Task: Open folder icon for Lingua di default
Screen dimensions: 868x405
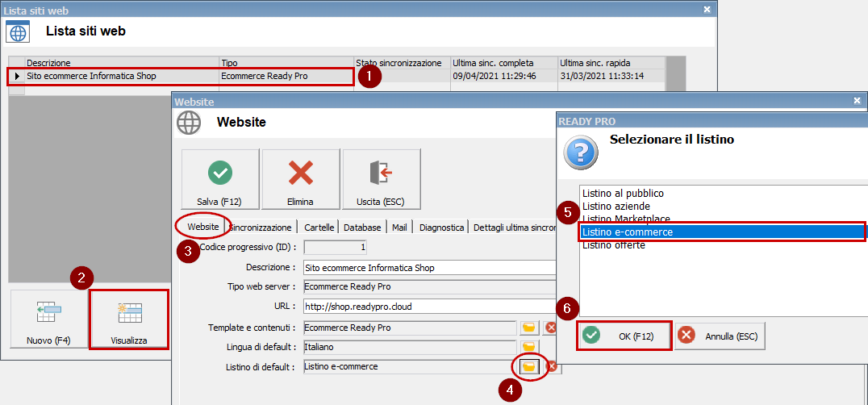Action: pos(530,347)
